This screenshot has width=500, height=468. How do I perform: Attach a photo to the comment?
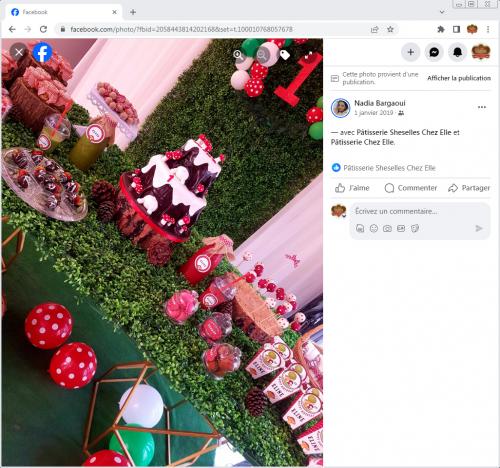coord(387,228)
